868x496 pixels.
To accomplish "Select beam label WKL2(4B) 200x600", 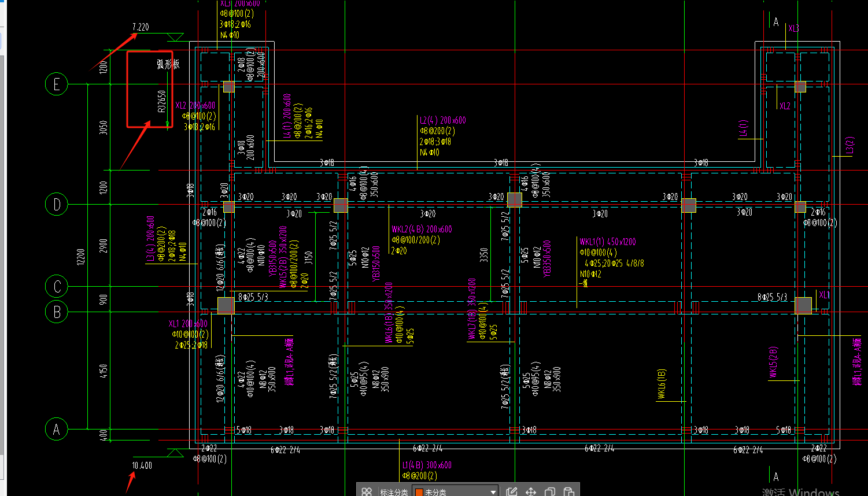I will [x=422, y=229].
